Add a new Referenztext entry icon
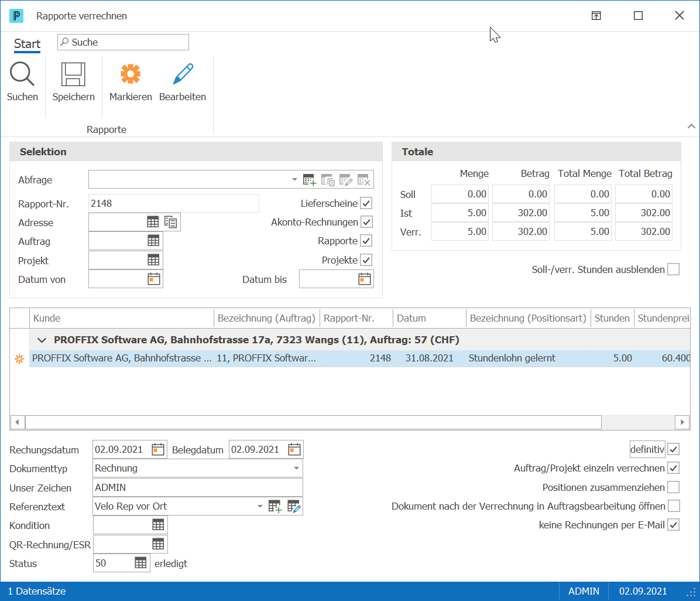Viewport: 700px width, 601px height. click(x=275, y=506)
